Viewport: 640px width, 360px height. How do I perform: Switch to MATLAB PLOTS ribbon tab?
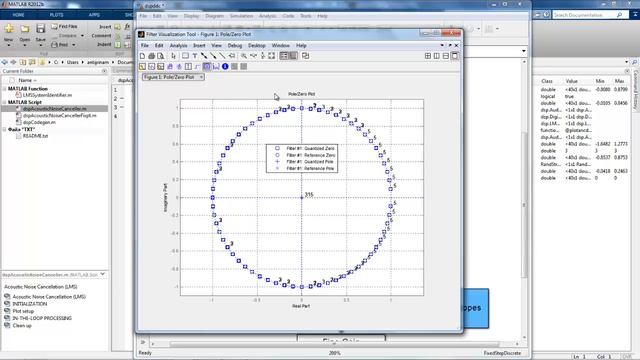click(56, 15)
